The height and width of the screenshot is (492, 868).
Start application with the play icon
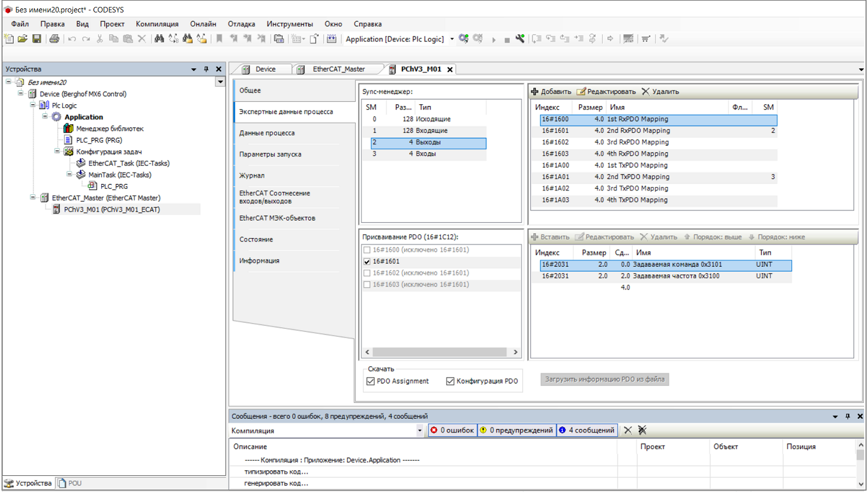494,40
